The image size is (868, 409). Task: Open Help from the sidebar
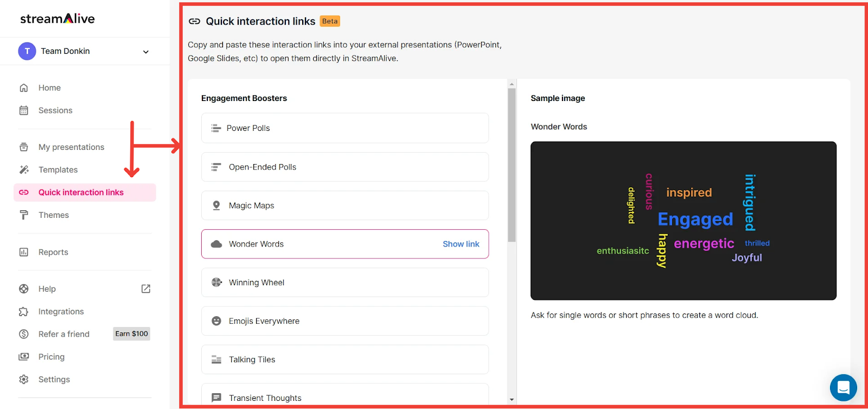pyautogui.click(x=47, y=289)
